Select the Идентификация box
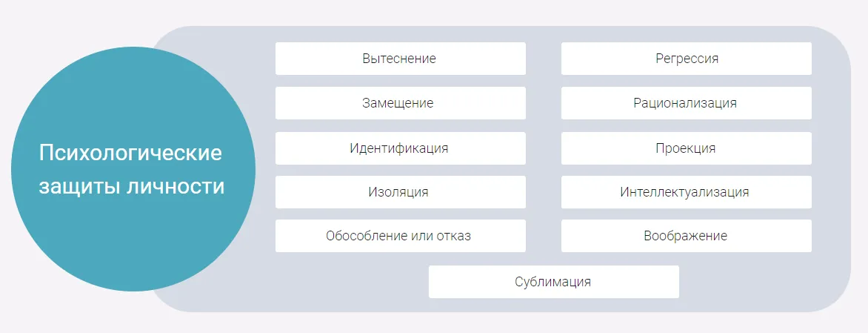 [400, 148]
